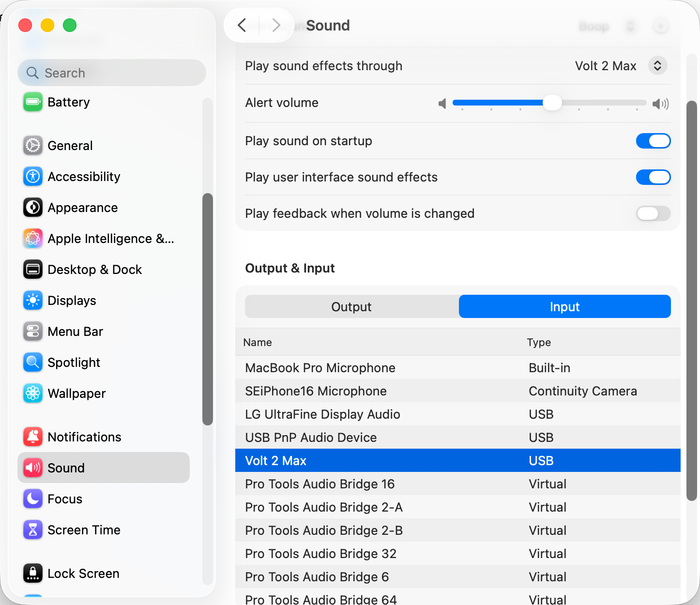
Task: Click the loud-volume speaker icon
Action: pyautogui.click(x=660, y=104)
